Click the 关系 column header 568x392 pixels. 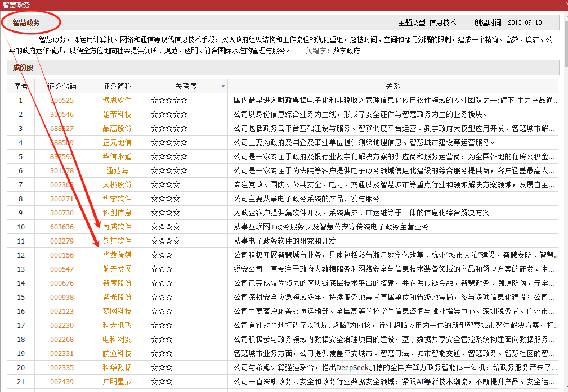pyautogui.click(x=393, y=86)
